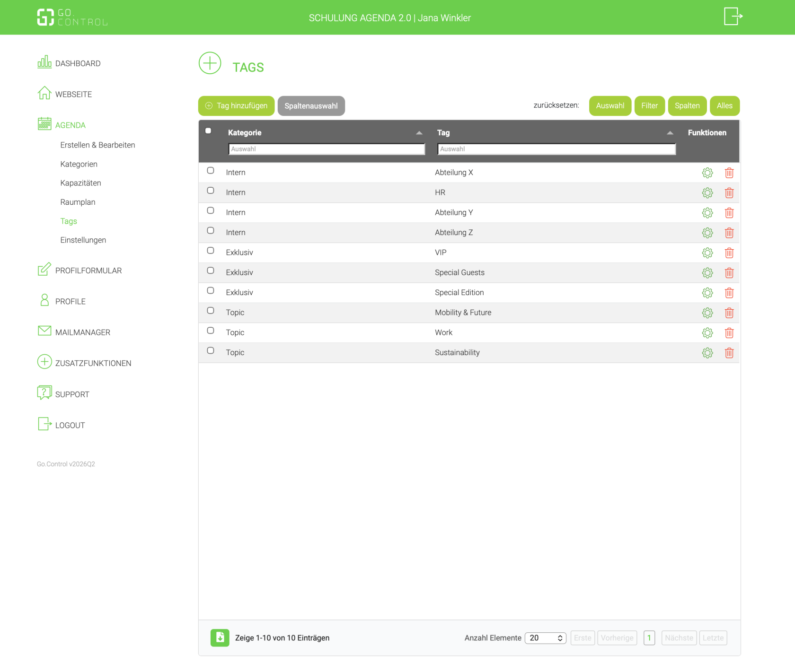Edit the Special Guests tag via gear

coord(707,273)
